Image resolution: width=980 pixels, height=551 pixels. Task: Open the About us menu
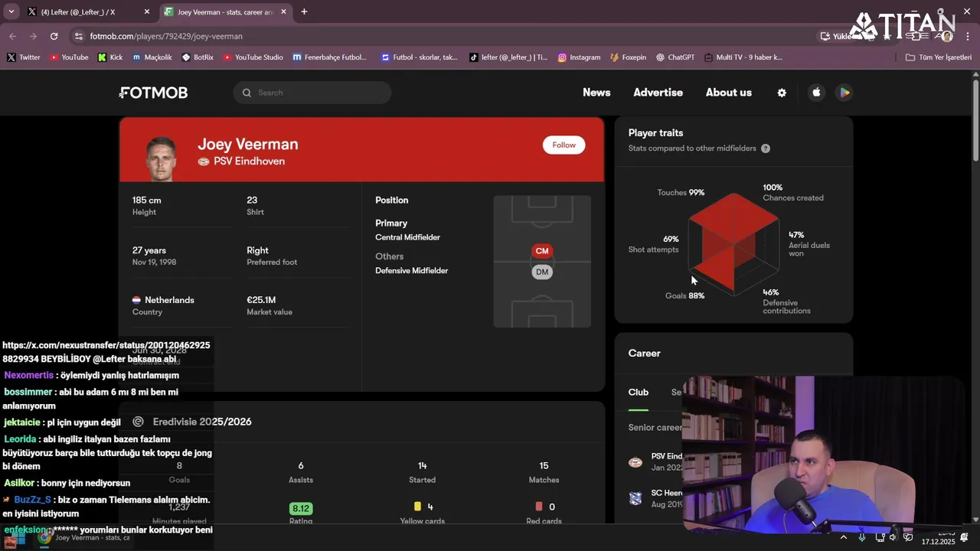pos(728,93)
